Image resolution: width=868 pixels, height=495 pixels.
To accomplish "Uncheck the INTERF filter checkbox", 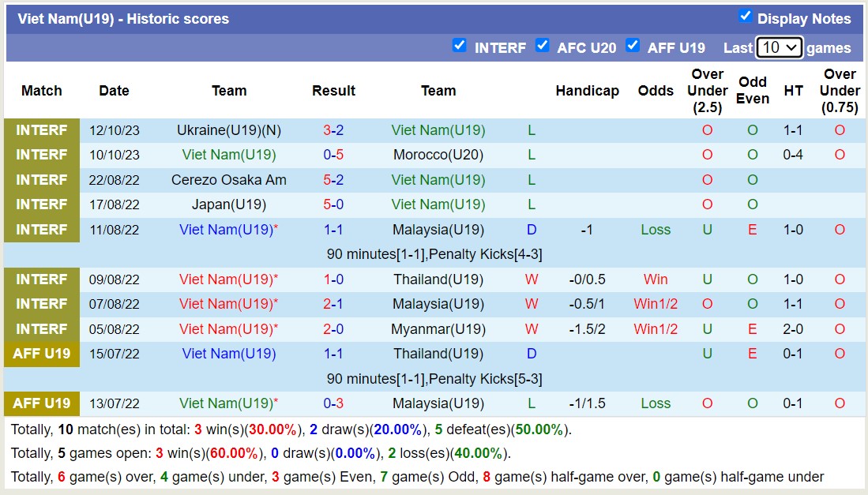I will (x=460, y=47).
